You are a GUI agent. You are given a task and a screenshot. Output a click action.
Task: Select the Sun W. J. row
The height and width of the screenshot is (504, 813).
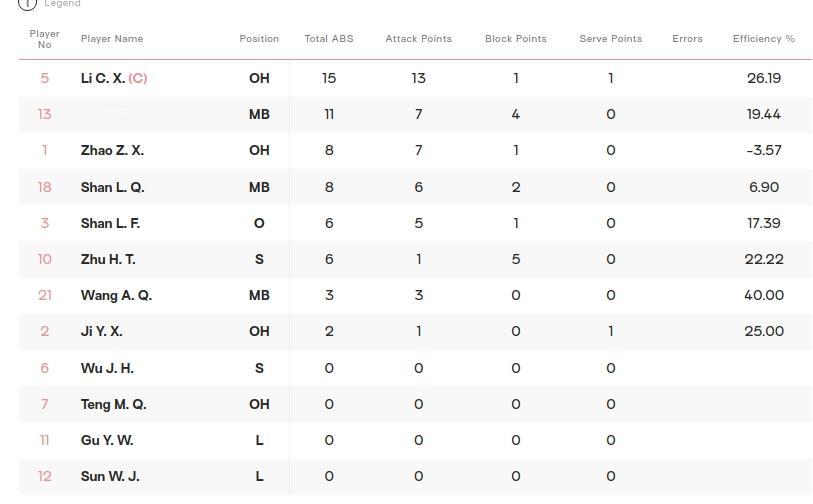pos(415,476)
